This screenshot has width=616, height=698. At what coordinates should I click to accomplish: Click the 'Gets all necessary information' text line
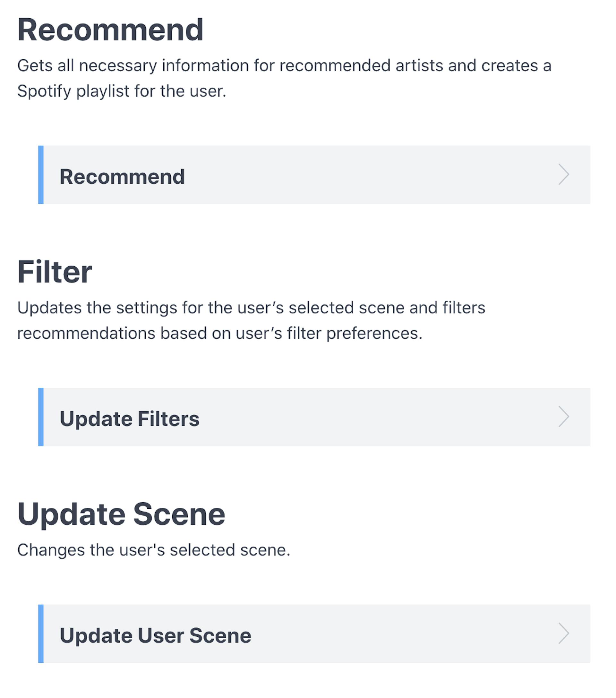click(x=284, y=65)
